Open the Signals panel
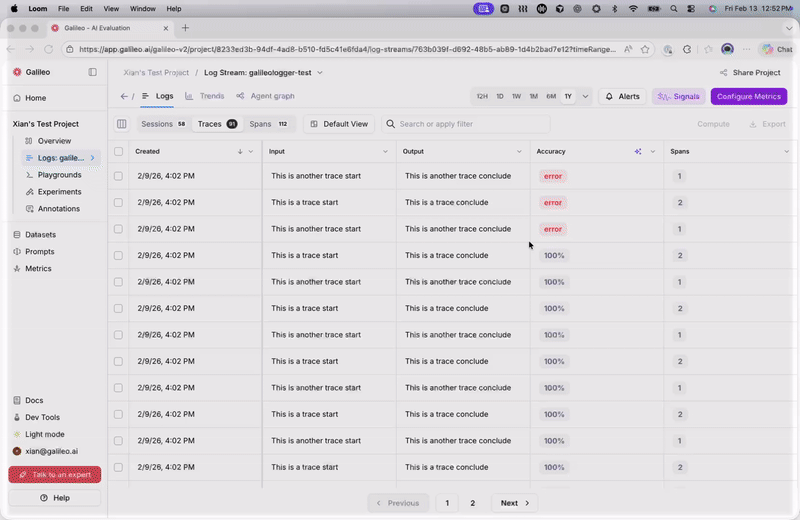This screenshot has height=520, width=800. 678,96
